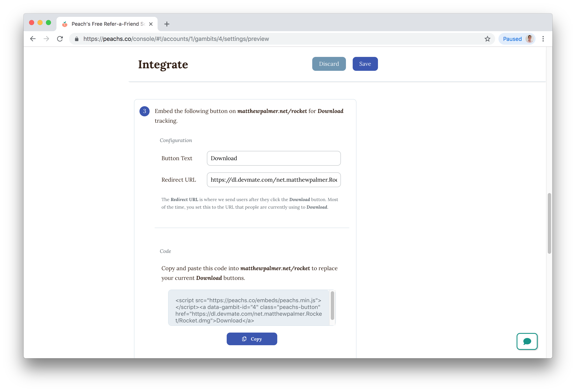Copy the embed code with the Copy button
The width and height of the screenshot is (576, 392).
coord(252,339)
